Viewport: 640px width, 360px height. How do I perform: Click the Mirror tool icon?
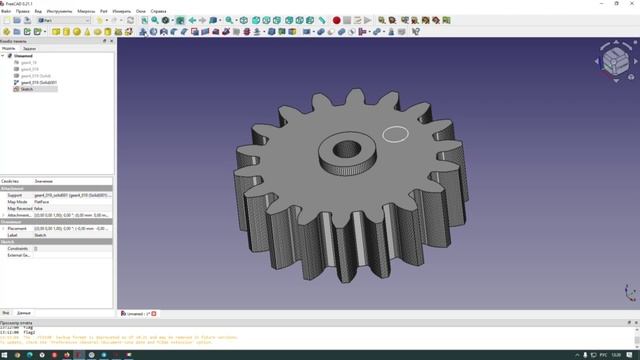point(164,32)
